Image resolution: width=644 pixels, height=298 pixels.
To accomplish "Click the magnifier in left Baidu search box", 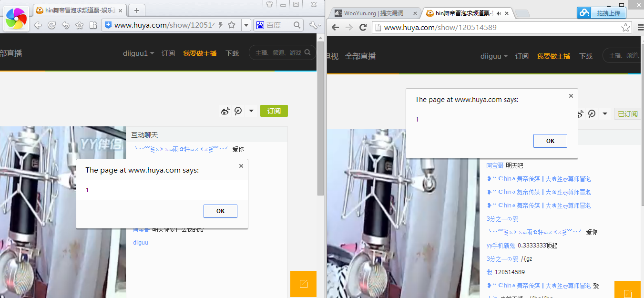I will pyautogui.click(x=297, y=25).
